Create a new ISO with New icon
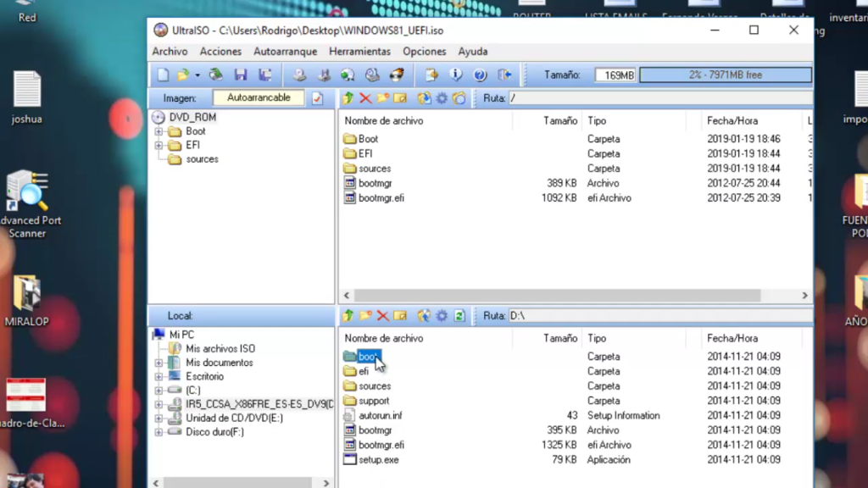The image size is (868, 488). point(163,75)
